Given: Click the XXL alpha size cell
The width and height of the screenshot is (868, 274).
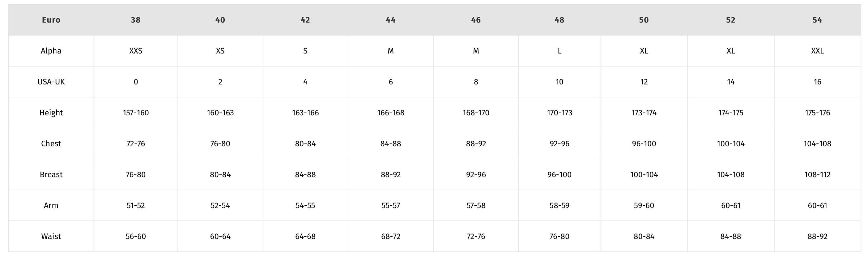Looking at the screenshot, I should [817, 51].
